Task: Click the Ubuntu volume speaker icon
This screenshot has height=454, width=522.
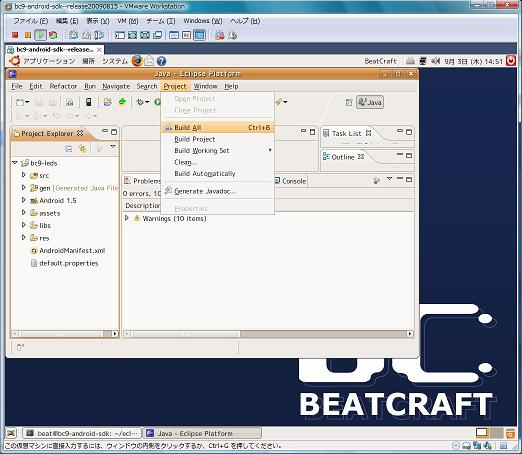Action: [x=436, y=61]
